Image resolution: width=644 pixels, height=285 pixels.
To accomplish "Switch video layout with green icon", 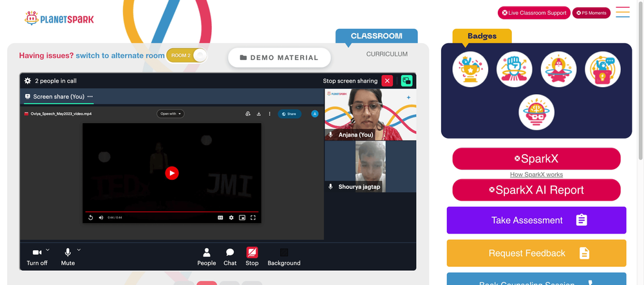I will point(406,81).
